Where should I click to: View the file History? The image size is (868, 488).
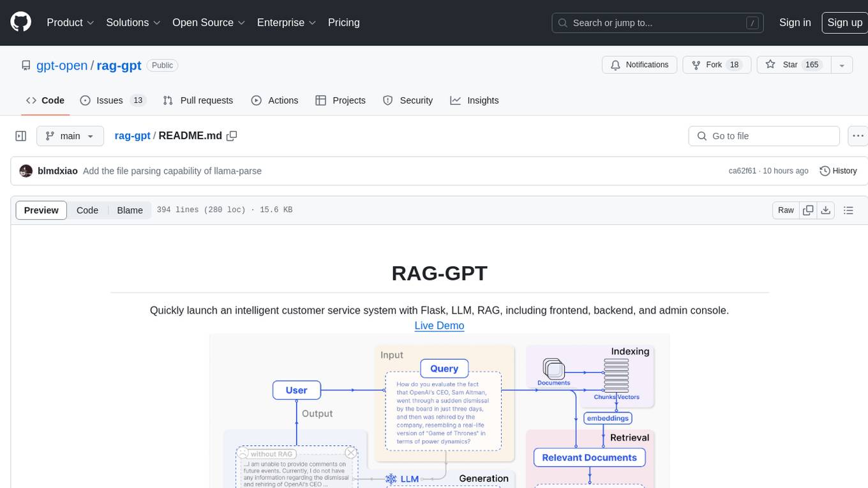[x=838, y=171]
